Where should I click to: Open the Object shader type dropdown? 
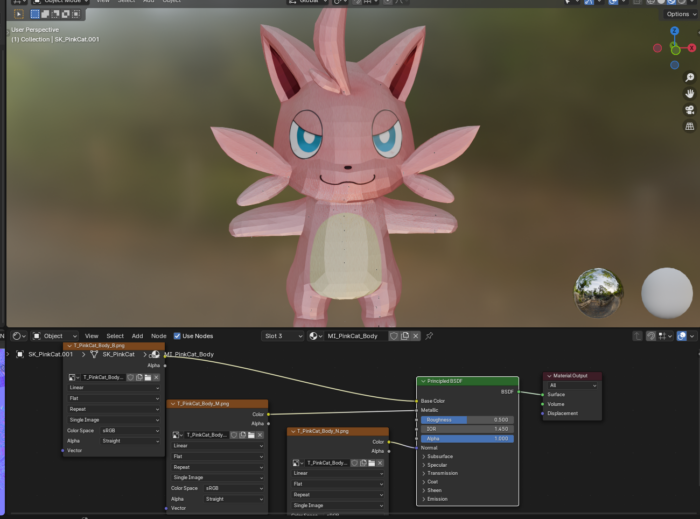click(55, 336)
